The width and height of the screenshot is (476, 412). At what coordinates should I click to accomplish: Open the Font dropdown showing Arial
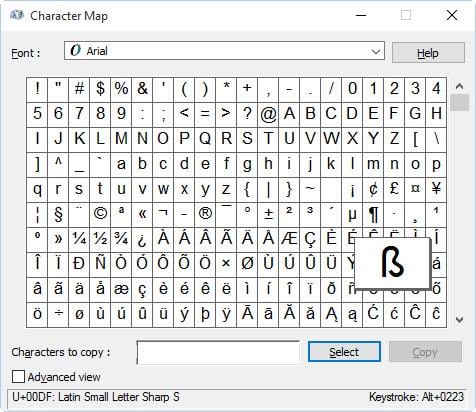[x=224, y=51]
